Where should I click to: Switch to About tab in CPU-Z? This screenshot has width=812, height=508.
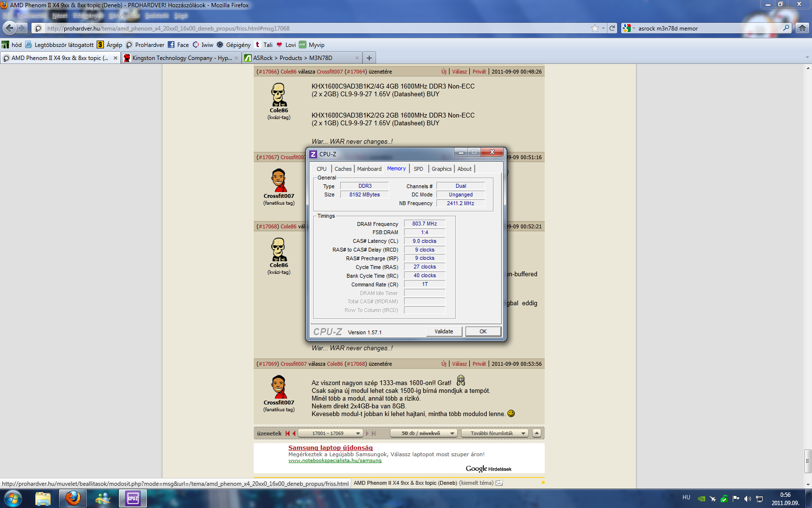pyautogui.click(x=464, y=169)
